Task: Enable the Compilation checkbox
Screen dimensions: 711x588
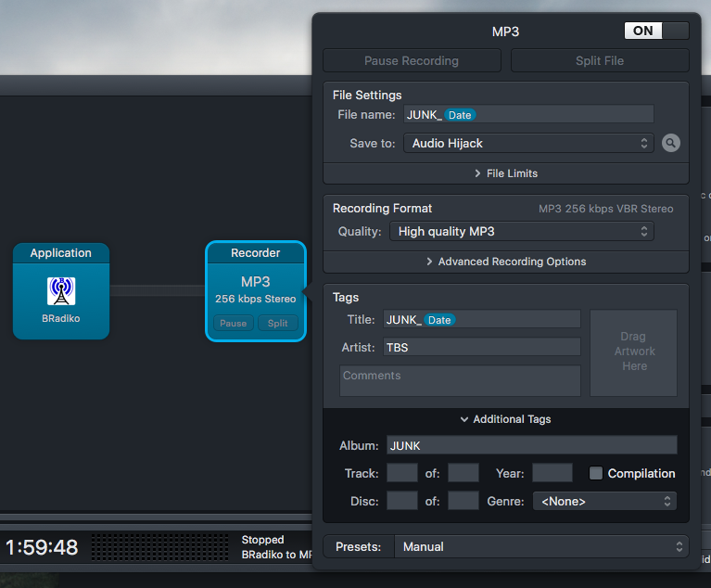Action: click(x=596, y=473)
